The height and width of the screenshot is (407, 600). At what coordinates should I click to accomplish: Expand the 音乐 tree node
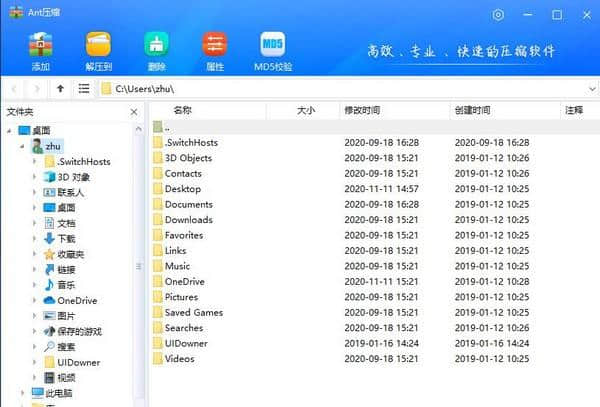(34, 285)
